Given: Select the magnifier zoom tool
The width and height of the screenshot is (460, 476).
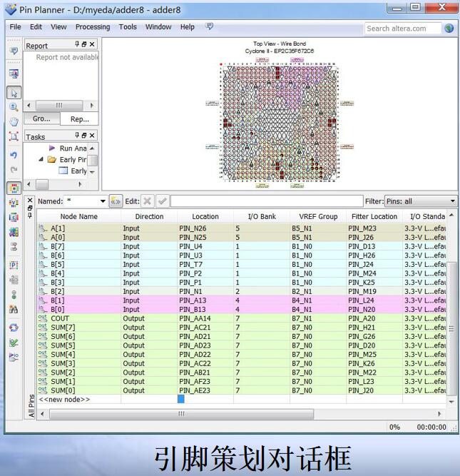Looking at the screenshot, I should pos(14,107).
